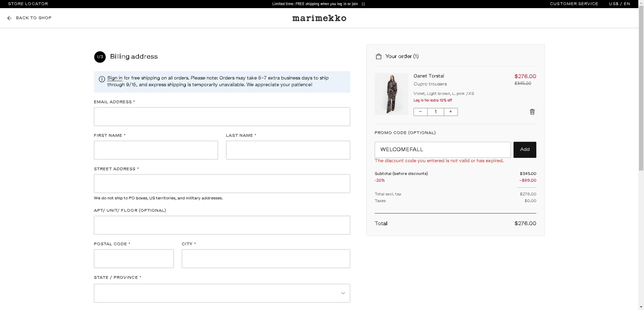The image size is (644, 310).
Task: Open the Store Locator link
Action: 28,4
